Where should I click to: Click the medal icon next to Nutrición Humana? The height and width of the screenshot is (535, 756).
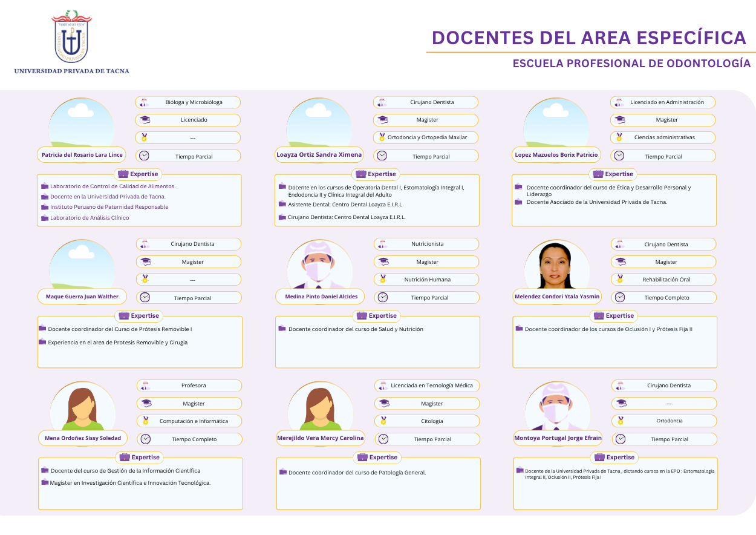[x=382, y=279]
